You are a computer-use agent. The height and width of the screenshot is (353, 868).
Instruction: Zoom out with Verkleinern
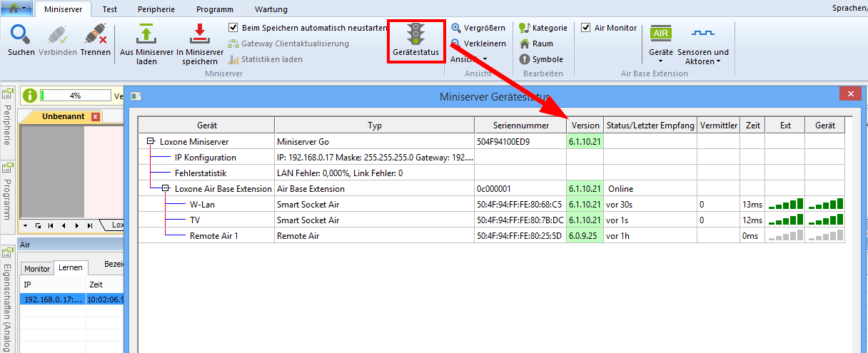coord(478,44)
